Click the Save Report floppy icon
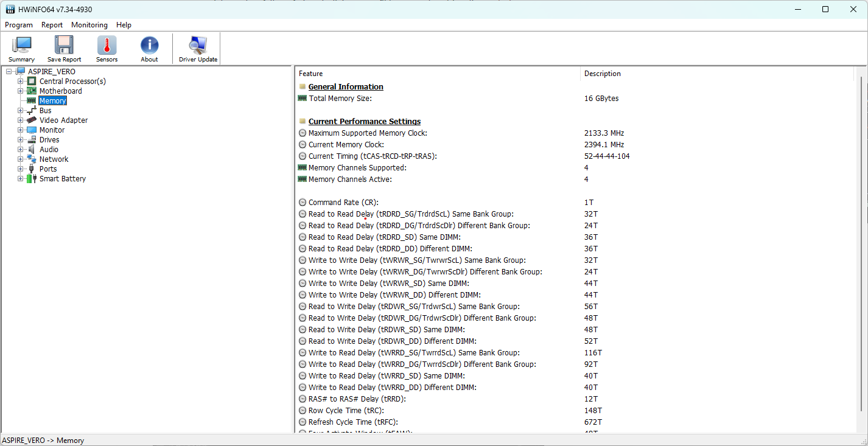Screen dimensions: 868x446 pyautogui.click(x=64, y=49)
